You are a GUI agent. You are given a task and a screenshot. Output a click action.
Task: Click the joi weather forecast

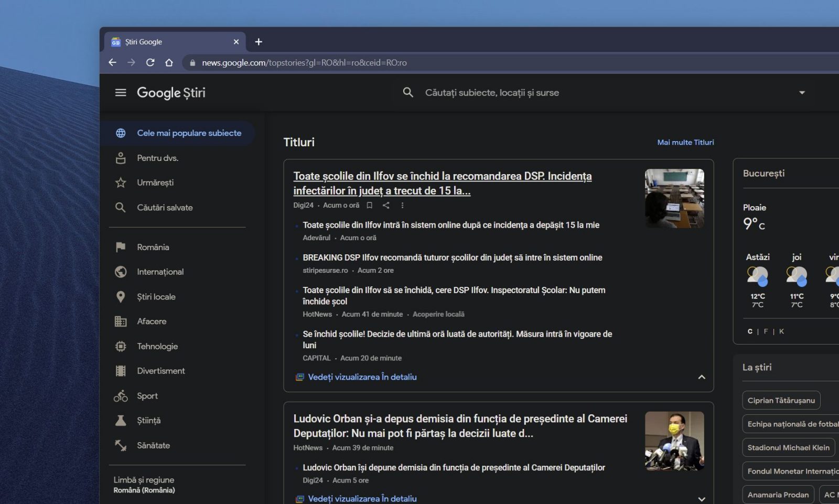(x=797, y=281)
